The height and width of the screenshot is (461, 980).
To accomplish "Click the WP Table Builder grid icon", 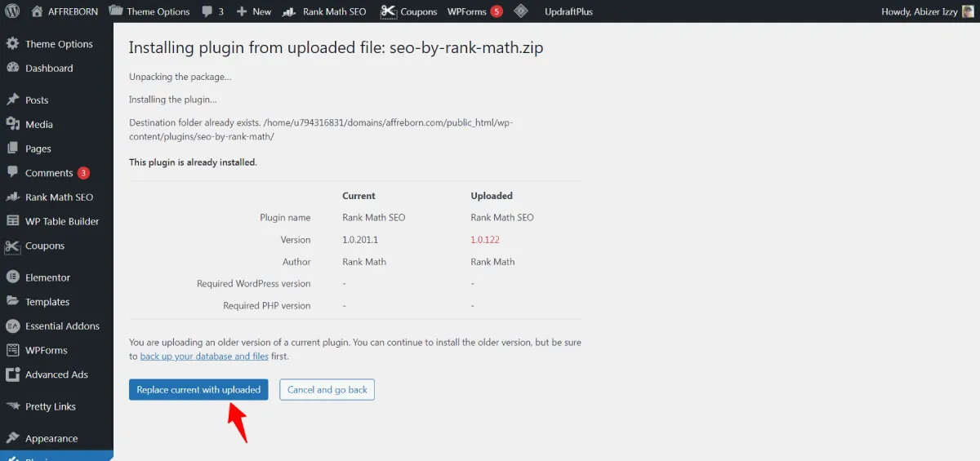I will pyautogui.click(x=12, y=221).
